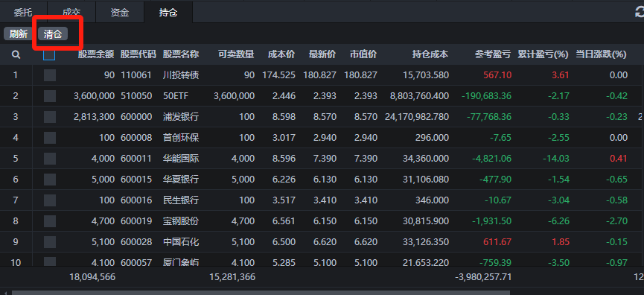644x295 pixels.
Task: Click stock name 川投转债
Action: click(181, 75)
